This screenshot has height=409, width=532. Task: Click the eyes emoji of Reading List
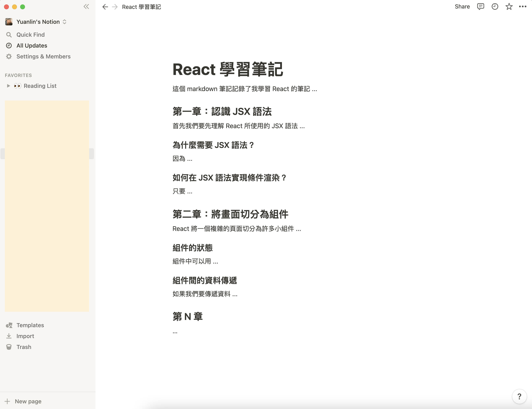pos(18,86)
